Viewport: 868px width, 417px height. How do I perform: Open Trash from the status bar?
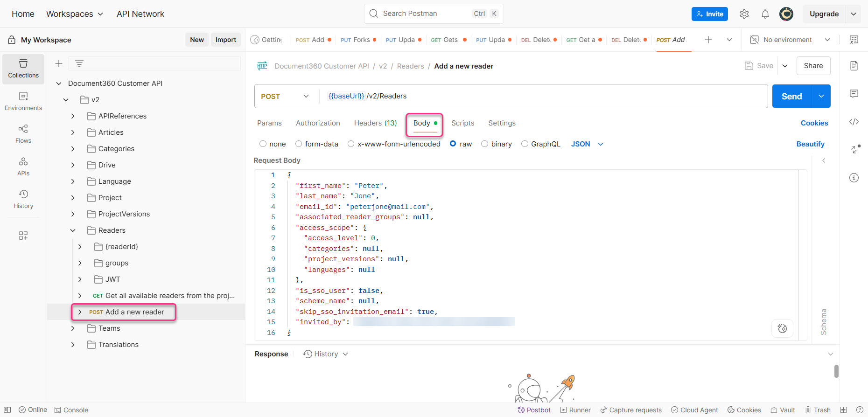(x=818, y=410)
